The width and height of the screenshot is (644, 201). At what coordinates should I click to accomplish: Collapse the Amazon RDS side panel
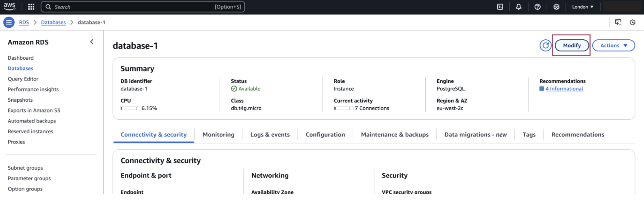[92, 42]
